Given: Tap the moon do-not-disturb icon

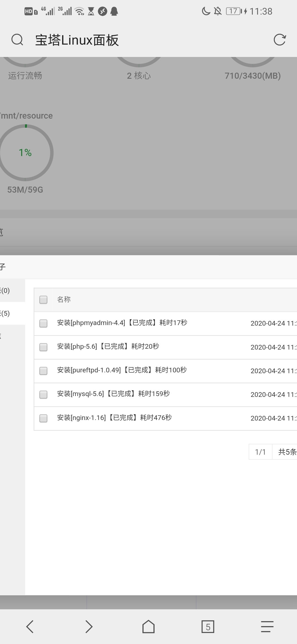Looking at the screenshot, I should [206, 11].
